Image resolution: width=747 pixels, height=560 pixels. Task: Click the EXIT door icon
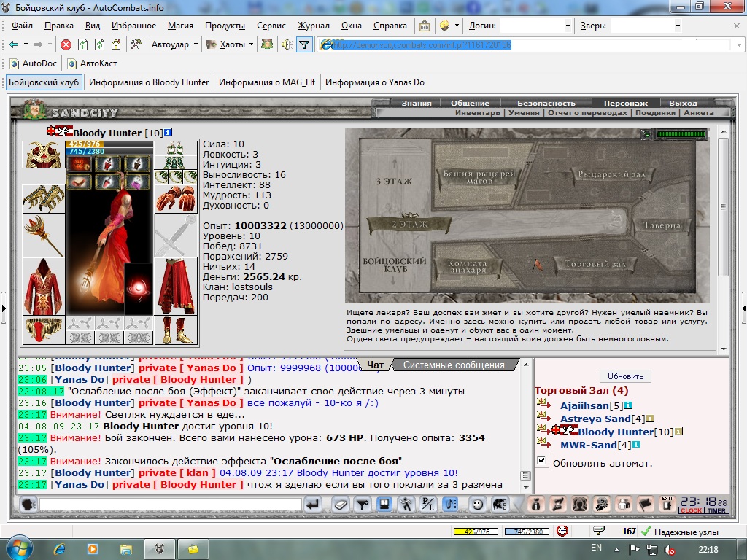pyautogui.click(x=667, y=505)
